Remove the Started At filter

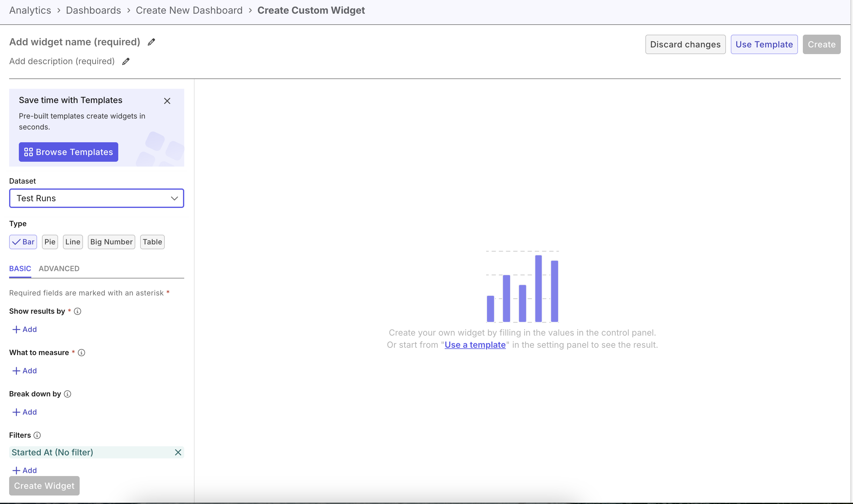pyautogui.click(x=178, y=452)
